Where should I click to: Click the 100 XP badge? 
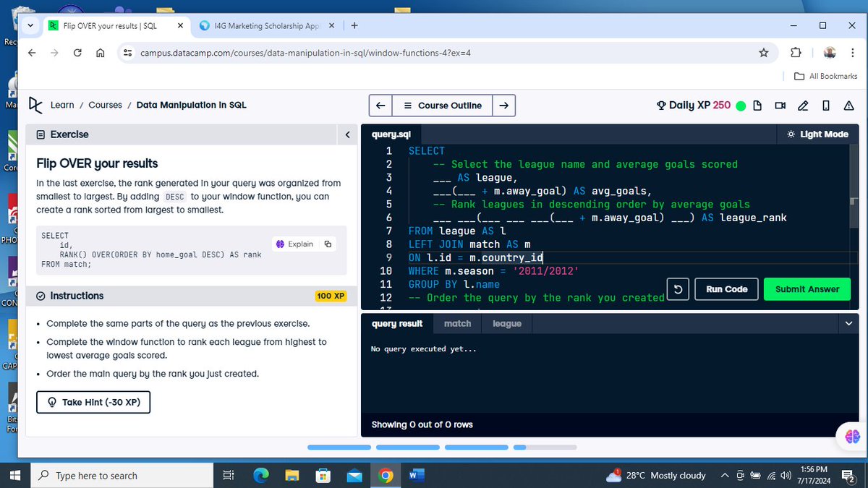pyautogui.click(x=331, y=296)
